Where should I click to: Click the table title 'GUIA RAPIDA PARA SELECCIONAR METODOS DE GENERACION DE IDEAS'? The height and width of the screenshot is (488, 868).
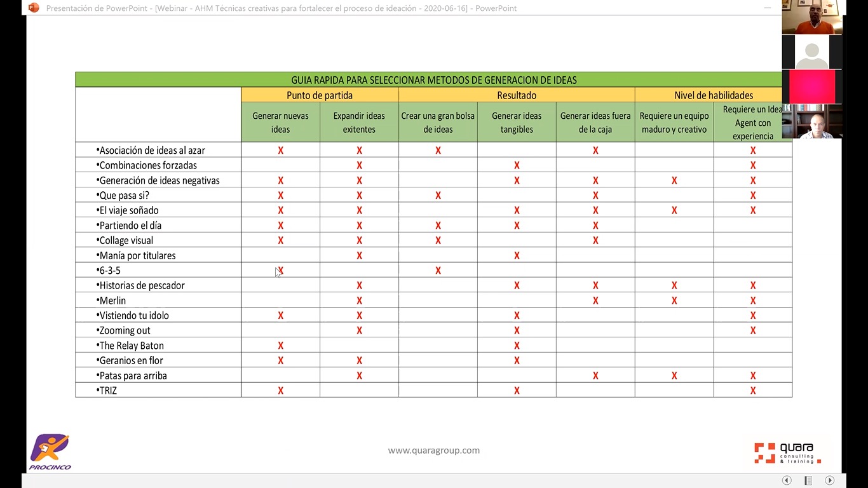[434, 80]
